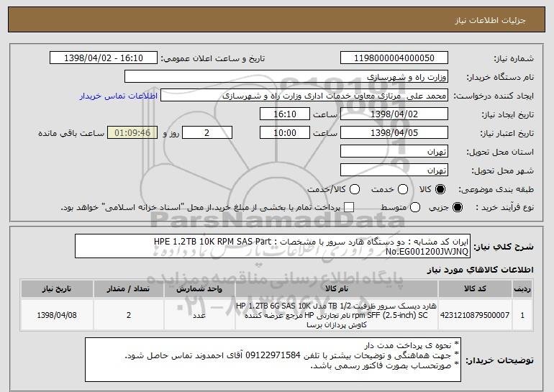The image size is (554, 392).
Task: Click the item code 4231210879500007 cell
Action: [x=475, y=315]
